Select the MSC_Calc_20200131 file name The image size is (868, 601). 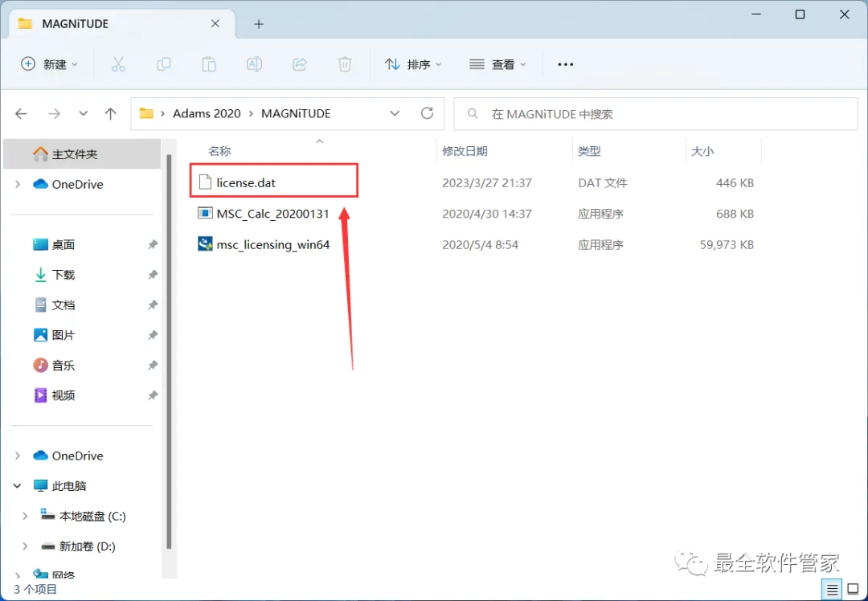(273, 214)
